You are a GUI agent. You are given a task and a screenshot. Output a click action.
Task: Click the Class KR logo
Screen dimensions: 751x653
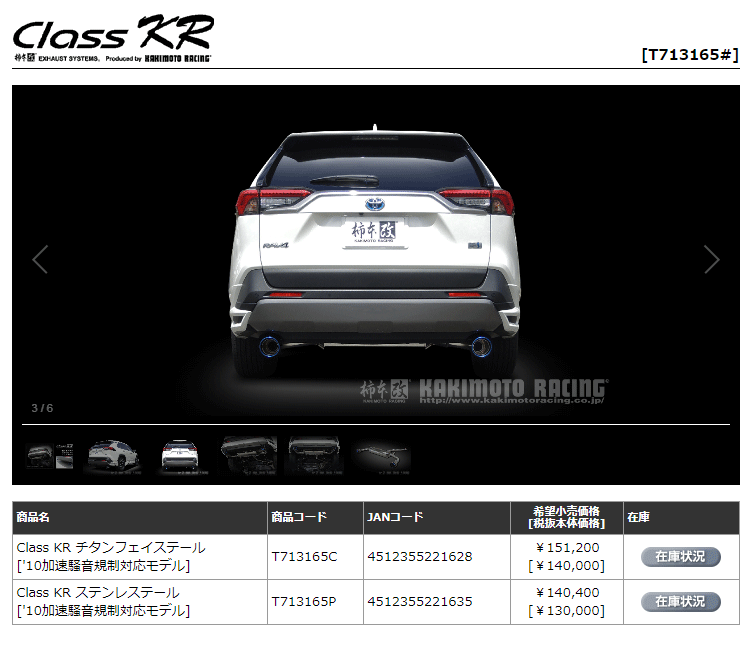click(113, 38)
